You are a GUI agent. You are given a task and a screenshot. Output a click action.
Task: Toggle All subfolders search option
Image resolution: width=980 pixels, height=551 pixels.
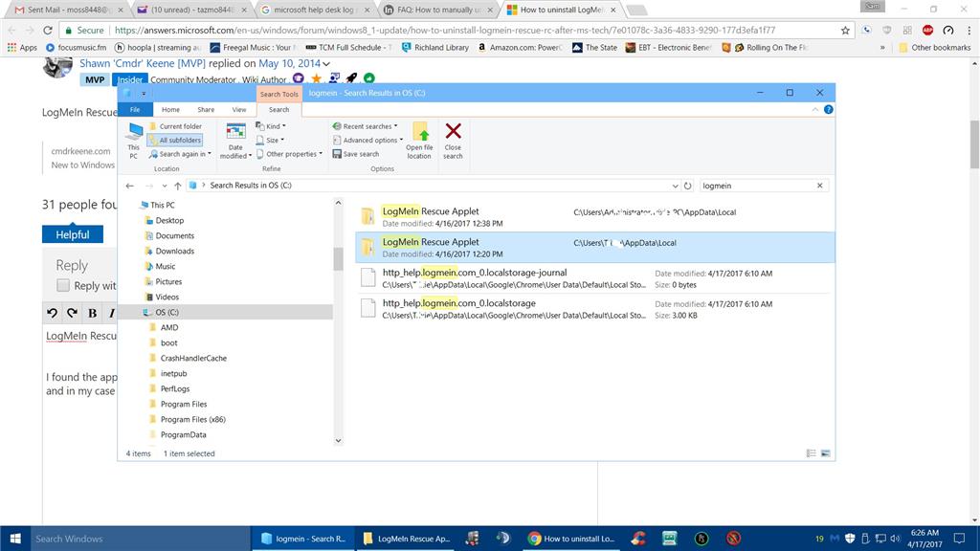174,140
